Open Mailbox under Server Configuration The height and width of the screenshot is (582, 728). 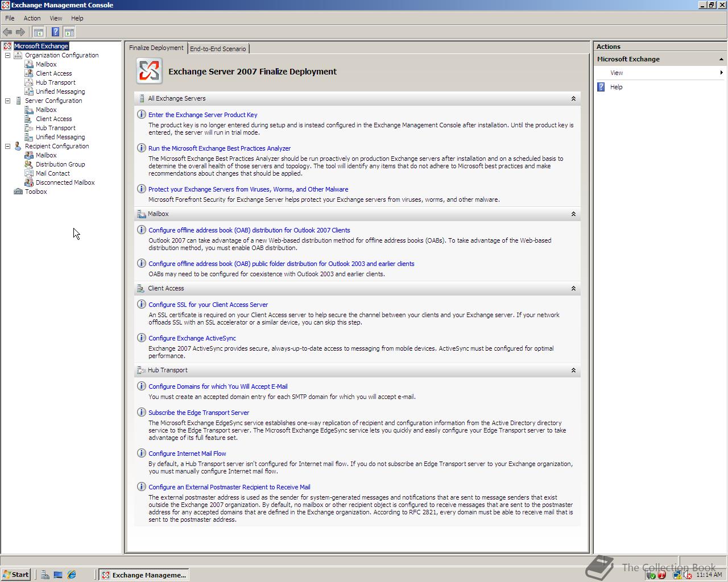[46, 110]
